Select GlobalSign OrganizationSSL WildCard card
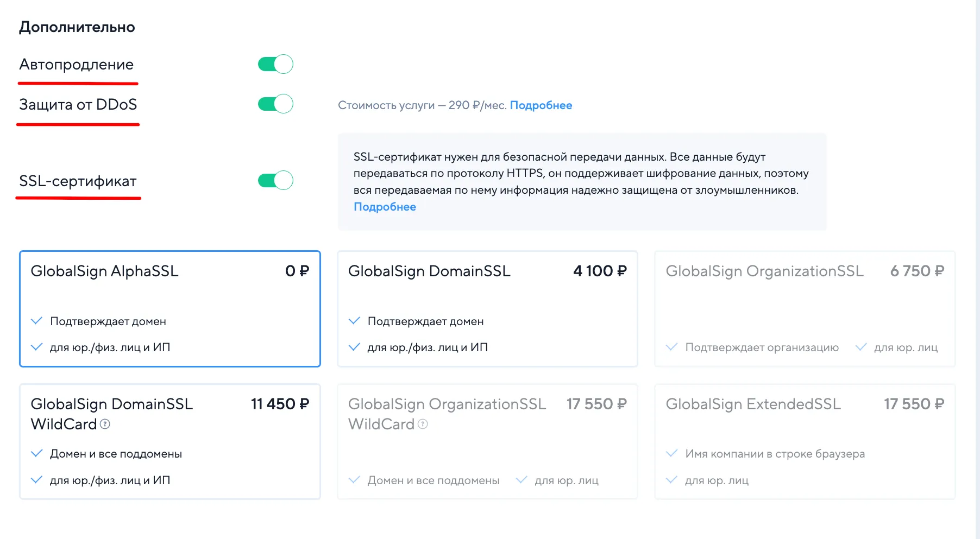 pyautogui.click(x=487, y=441)
